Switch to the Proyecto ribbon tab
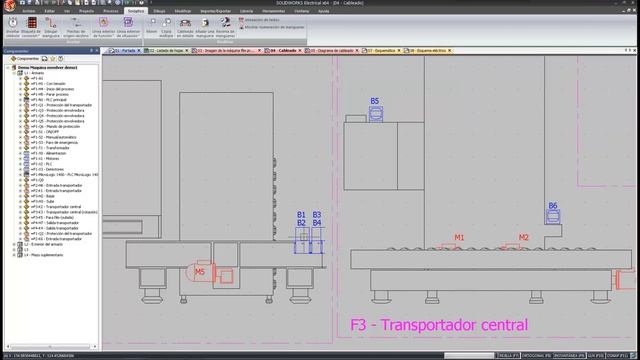The width and height of the screenshot is (640, 360). (x=87, y=11)
